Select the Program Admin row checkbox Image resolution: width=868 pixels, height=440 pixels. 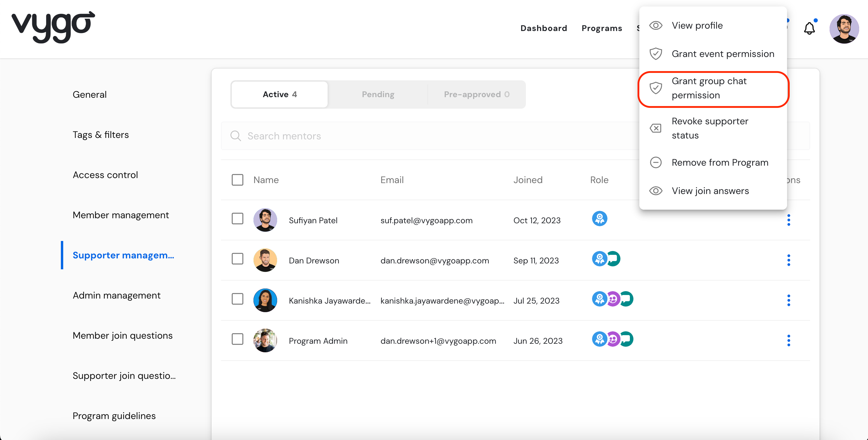pyautogui.click(x=237, y=339)
